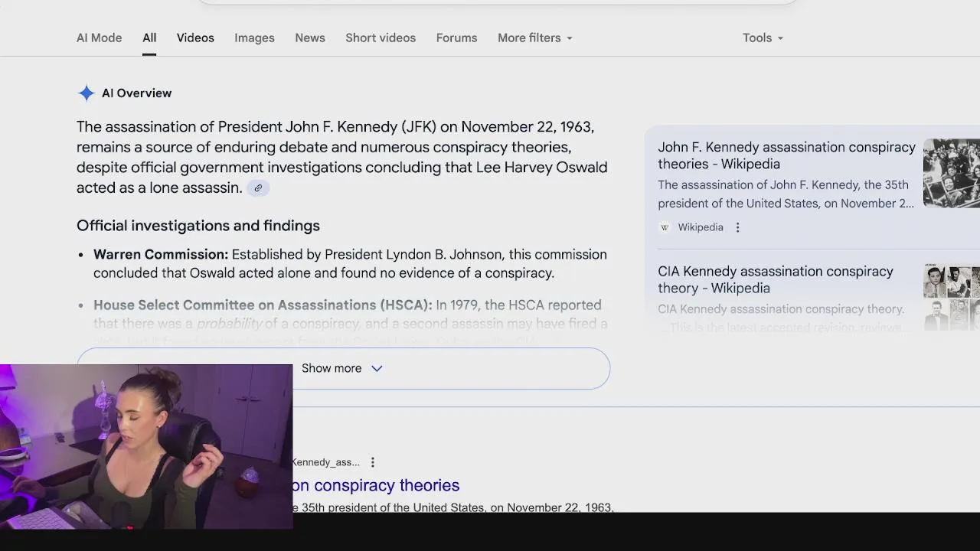980x551 pixels.
Task: Open JFK assassination conspiracy theories Wikipedia card
Action: [x=786, y=155]
